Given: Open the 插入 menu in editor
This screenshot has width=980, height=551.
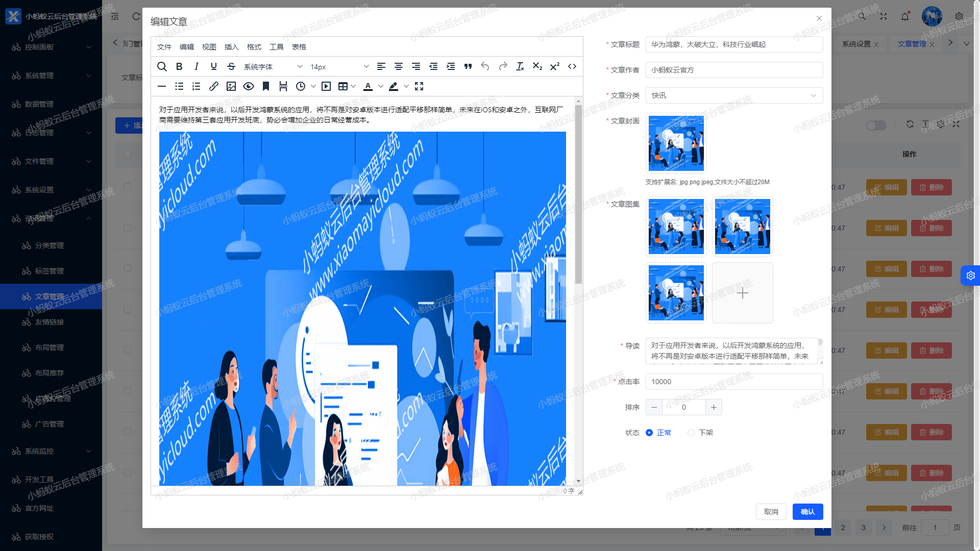Looking at the screenshot, I should tap(231, 47).
